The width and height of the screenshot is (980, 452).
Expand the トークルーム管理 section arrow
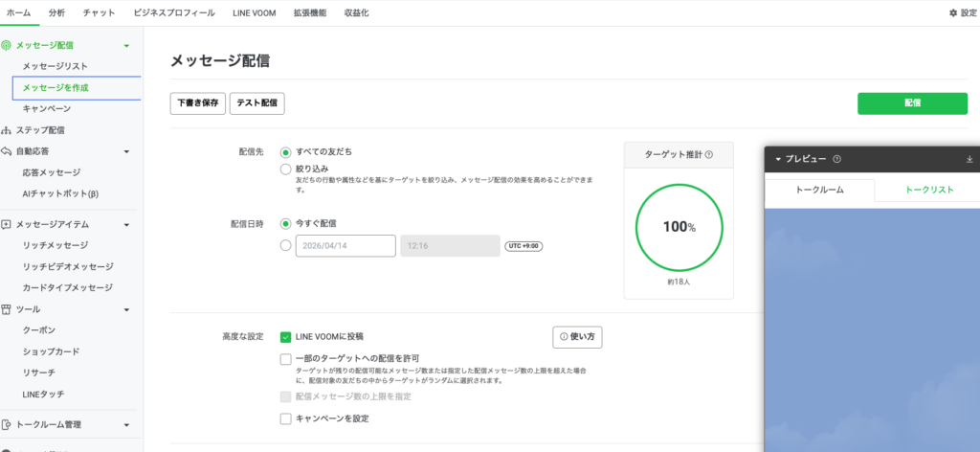click(x=127, y=425)
